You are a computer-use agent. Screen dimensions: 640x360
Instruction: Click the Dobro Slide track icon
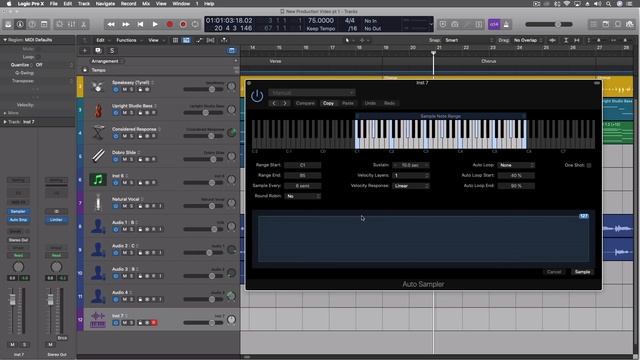98,156
